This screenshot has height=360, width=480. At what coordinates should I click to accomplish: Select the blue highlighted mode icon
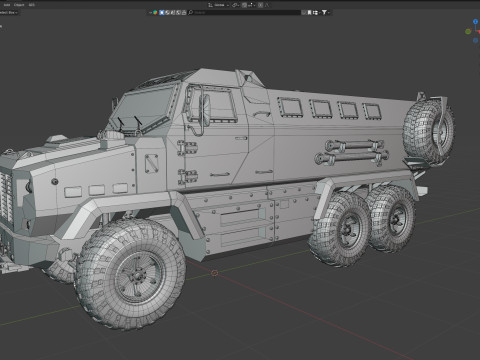tap(162, 13)
